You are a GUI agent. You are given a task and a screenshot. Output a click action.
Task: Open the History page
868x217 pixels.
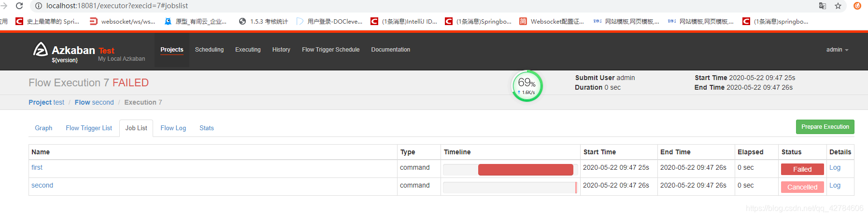pos(281,50)
